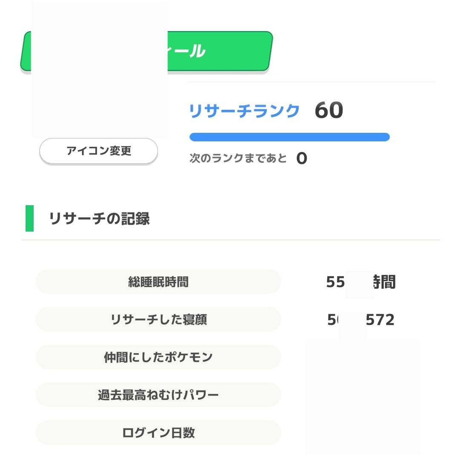Click the 次のランクまであと text
Image resolution: width=460 pixels, height=476 pixels.
point(238,158)
